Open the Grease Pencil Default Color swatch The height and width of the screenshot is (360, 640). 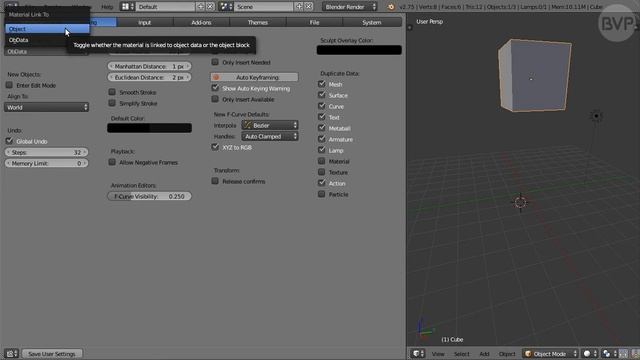tap(149, 128)
